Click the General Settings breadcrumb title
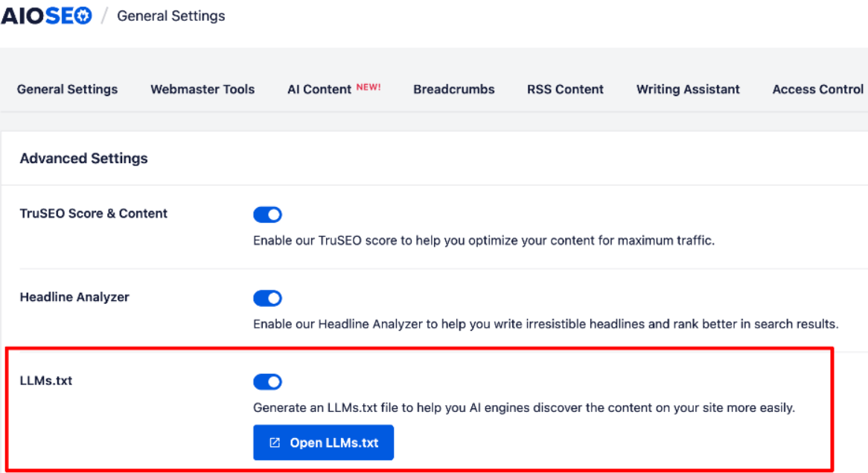 tap(171, 16)
